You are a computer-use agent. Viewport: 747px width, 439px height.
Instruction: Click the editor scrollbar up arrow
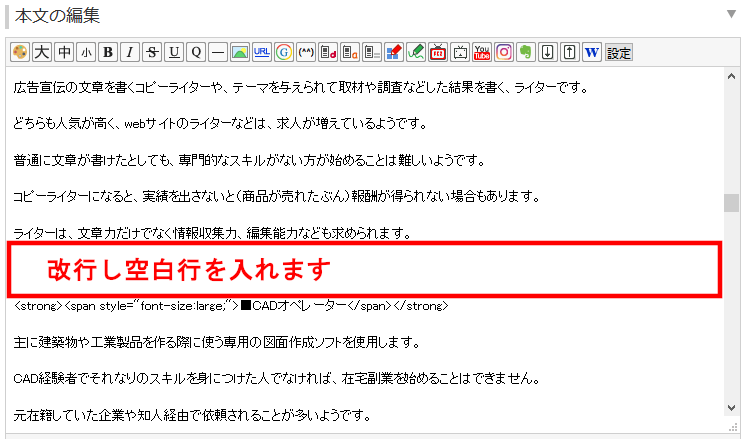tap(731, 76)
